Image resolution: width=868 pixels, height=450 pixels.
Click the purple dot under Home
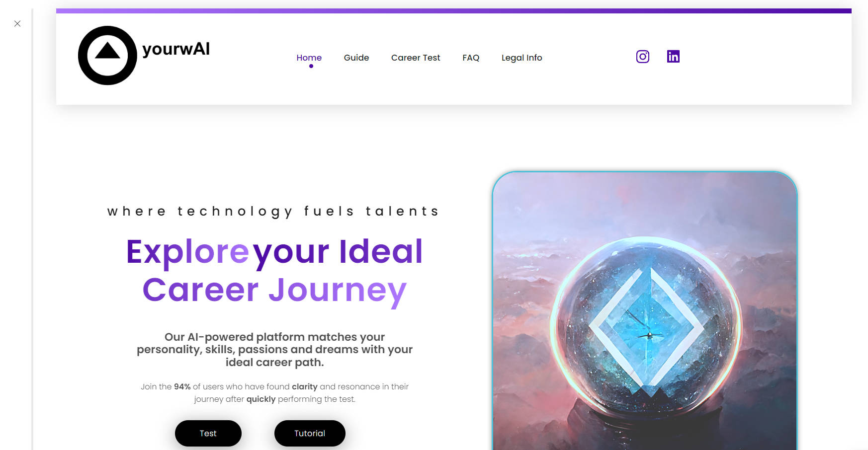point(311,66)
